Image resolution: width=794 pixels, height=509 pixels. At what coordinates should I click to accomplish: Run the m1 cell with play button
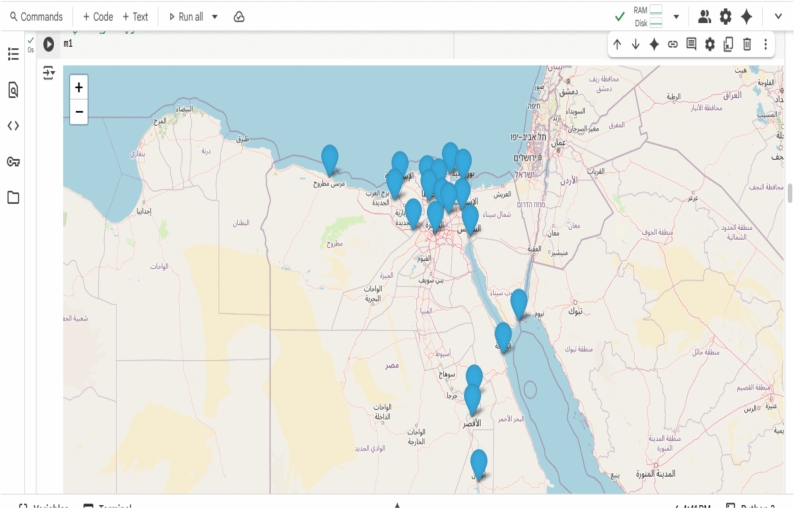click(x=49, y=44)
